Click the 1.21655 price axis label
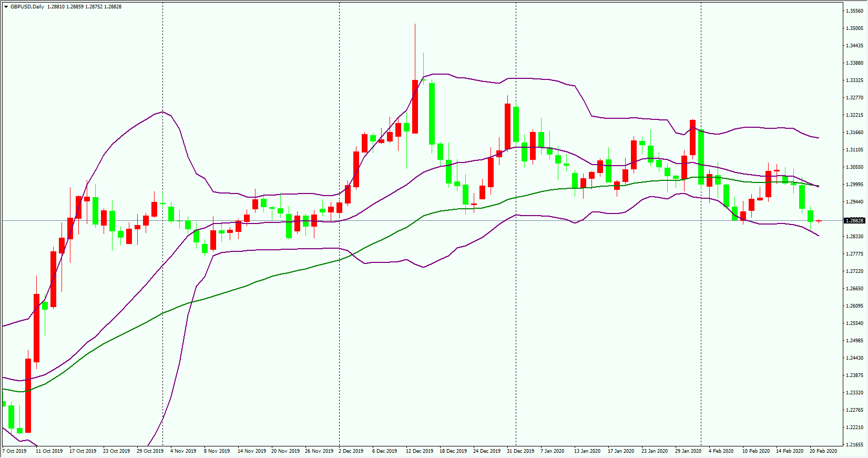The image size is (868, 458). (854, 444)
